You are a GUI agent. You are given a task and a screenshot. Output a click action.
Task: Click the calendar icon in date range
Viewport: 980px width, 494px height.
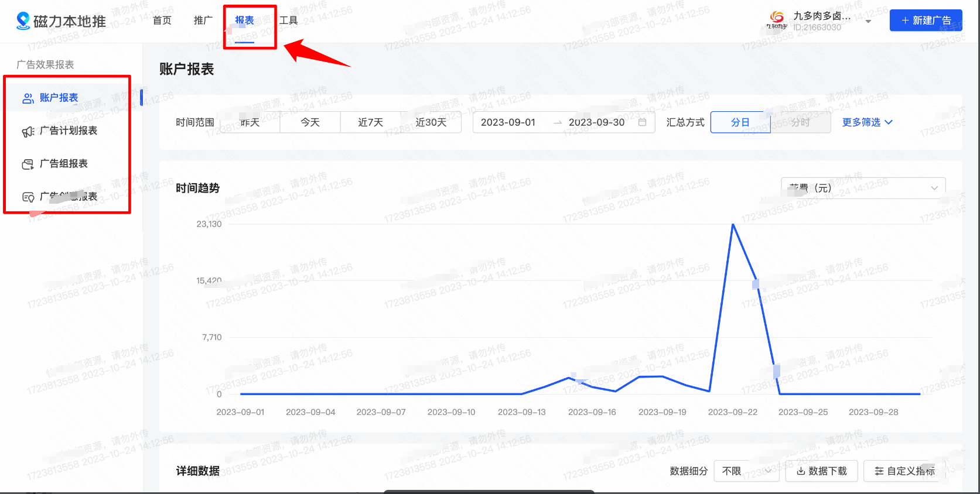642,122
